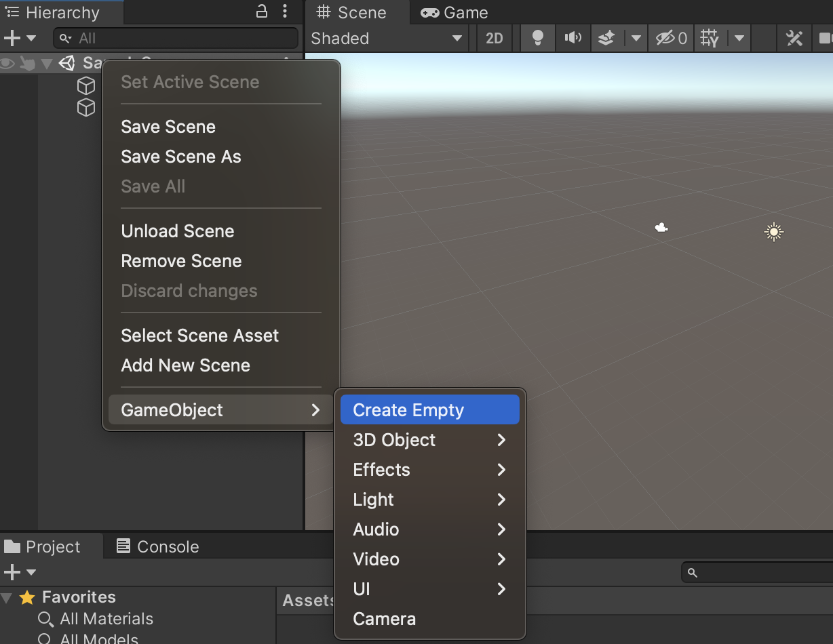Toggle scene pickability hand icon in Hierarchy
The height and width of the screenshot is (644, 833).
pyautogui.click(x=26, y=63)
